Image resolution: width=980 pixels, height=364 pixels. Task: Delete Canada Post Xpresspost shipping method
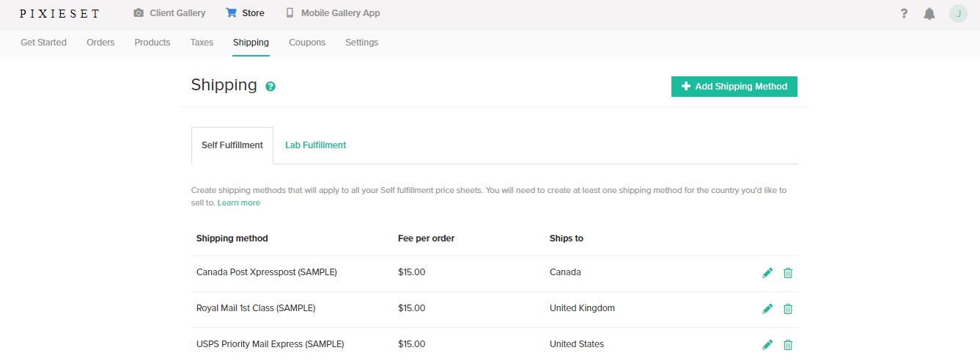(x=788, y=273)
